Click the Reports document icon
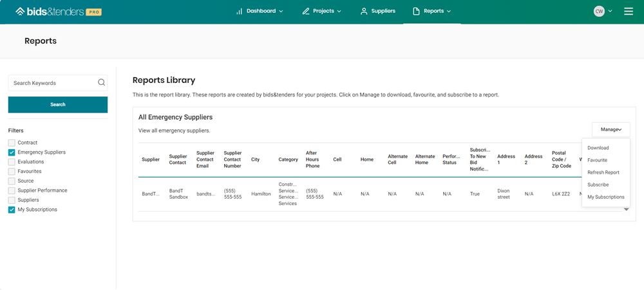The height and width of the screenshot is (290, 644). [x=416, y=12]
